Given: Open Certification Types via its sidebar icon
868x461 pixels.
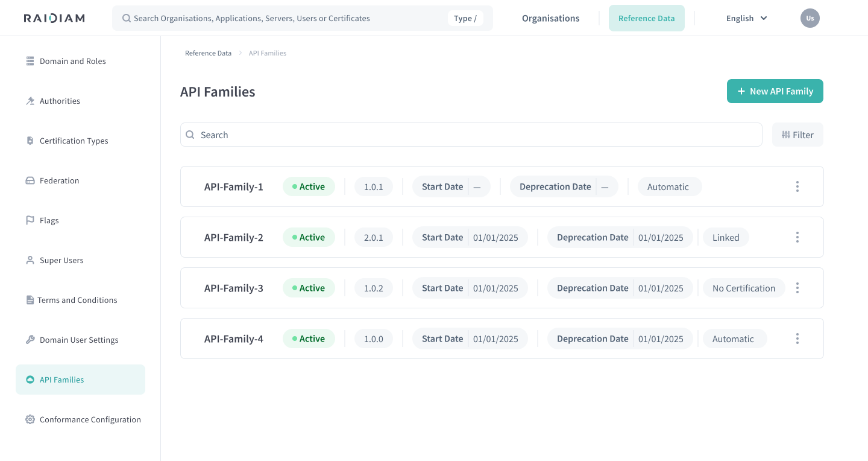Looking at the screenshot, I should click(30, 141).
